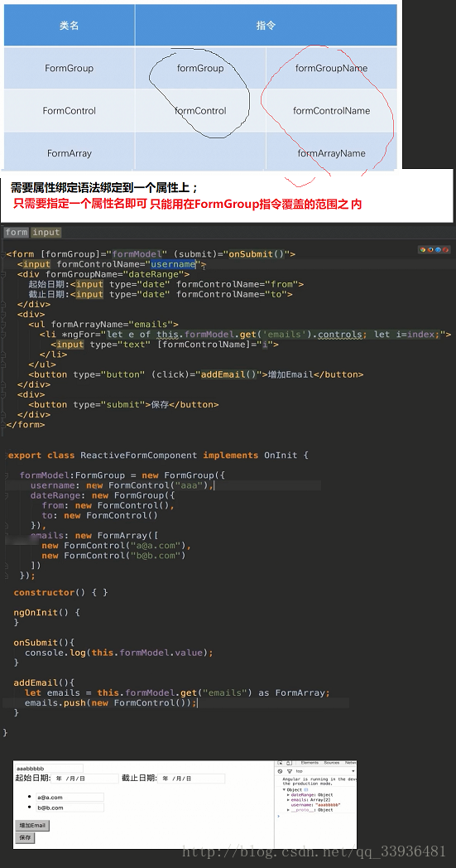The width and height of the screenshot is (456, 868).
Task: Open the console filter funnel icon
Action: click(290, 771)
